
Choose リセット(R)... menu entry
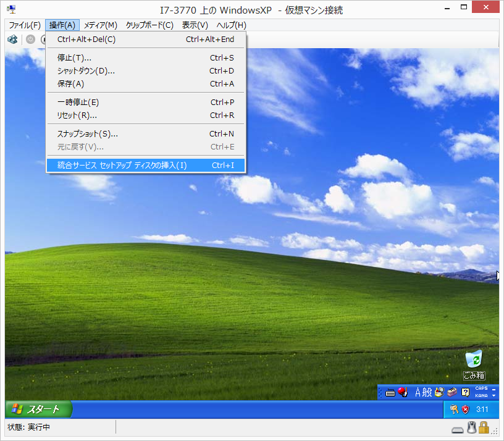click(146, 115)
